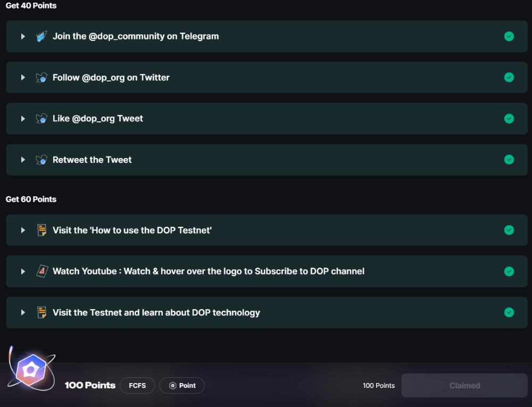
Task: Expand the Follow @dop_org on Twitter arrow
Action: click(23, 78)
